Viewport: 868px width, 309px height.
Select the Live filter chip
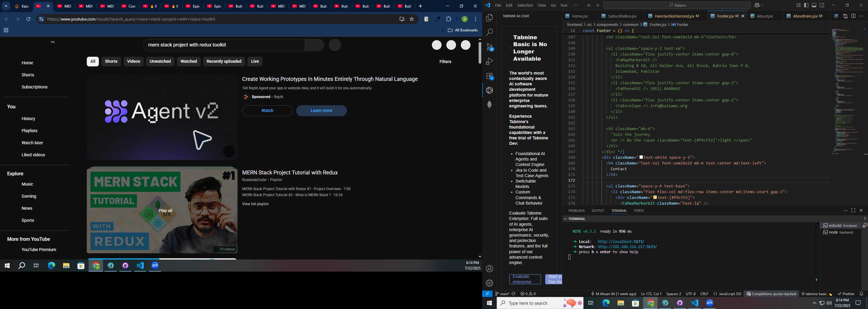point(255,61)
